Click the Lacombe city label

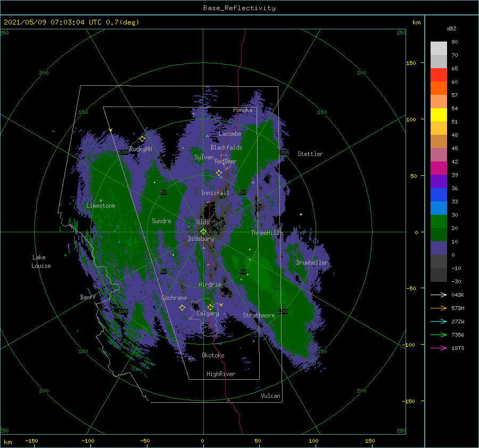(x=230, y=134)
